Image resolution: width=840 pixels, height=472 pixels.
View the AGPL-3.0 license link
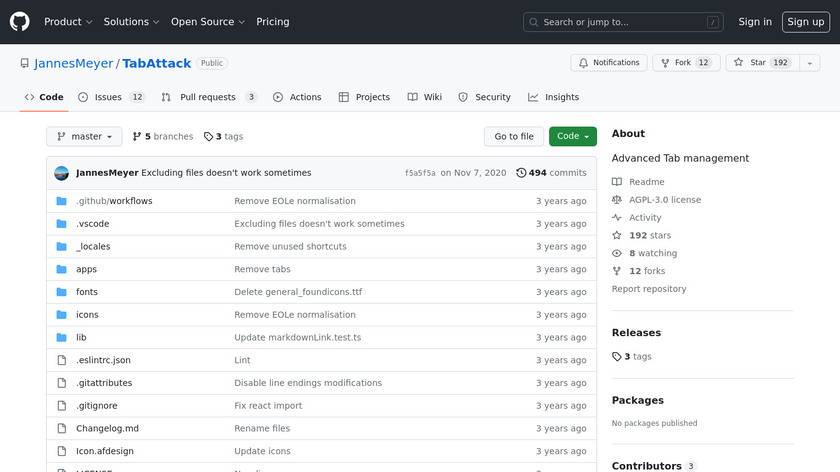[656, 200]
